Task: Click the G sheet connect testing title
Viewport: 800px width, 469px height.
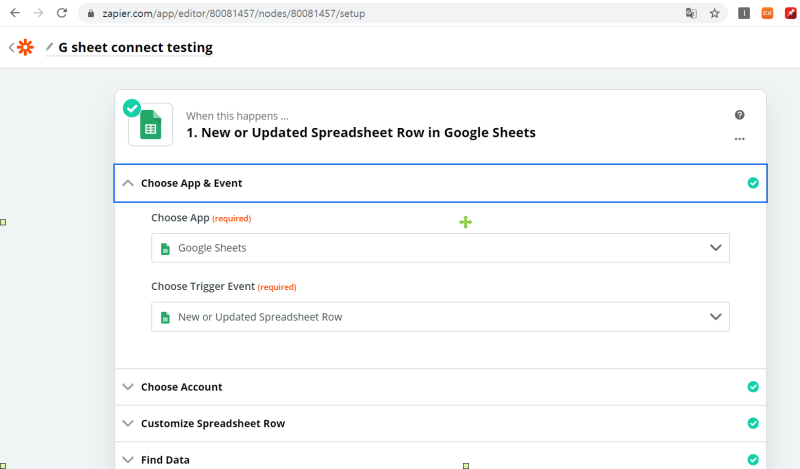Action: click(x=136, y=47)
